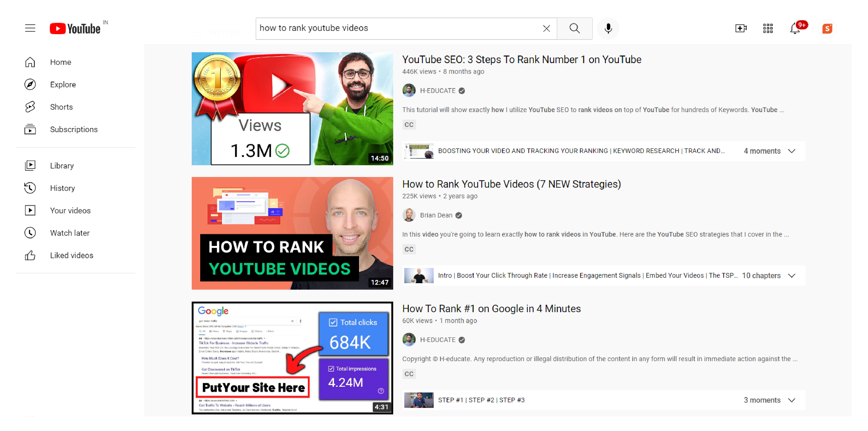The width and height of the screenshot is (868, 431).
Task: Open the hamburger guide menu
Action: coord(30,28)
